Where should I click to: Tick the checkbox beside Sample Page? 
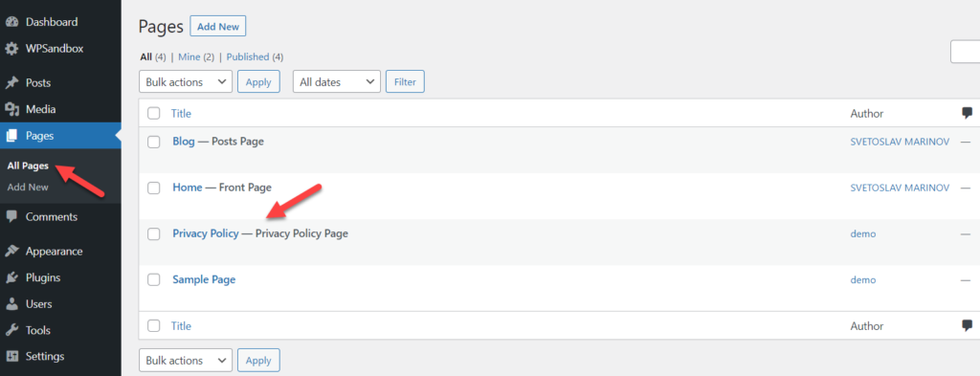point(154,279)
